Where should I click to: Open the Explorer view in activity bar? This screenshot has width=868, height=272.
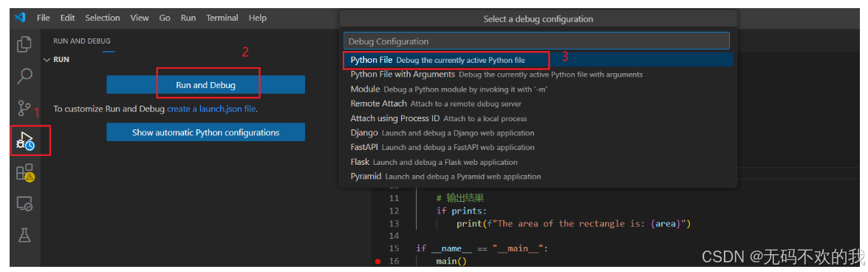click(x=24, y=44)
